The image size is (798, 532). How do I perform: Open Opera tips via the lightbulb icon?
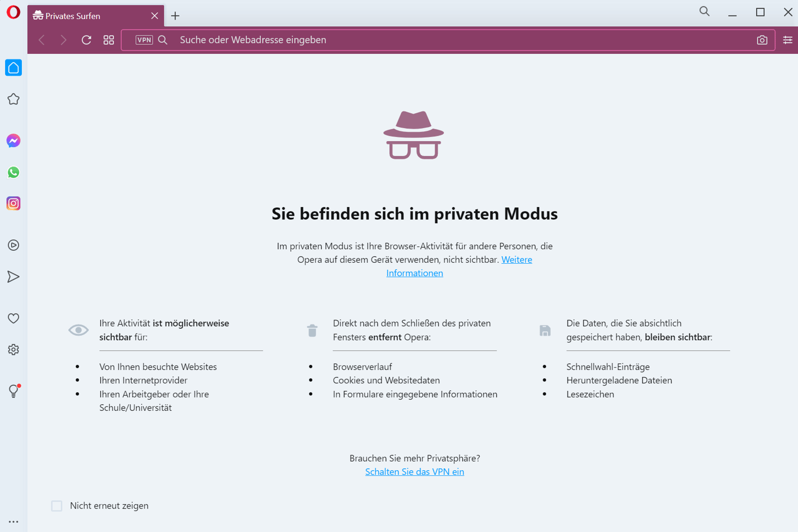tap(13, 391)
